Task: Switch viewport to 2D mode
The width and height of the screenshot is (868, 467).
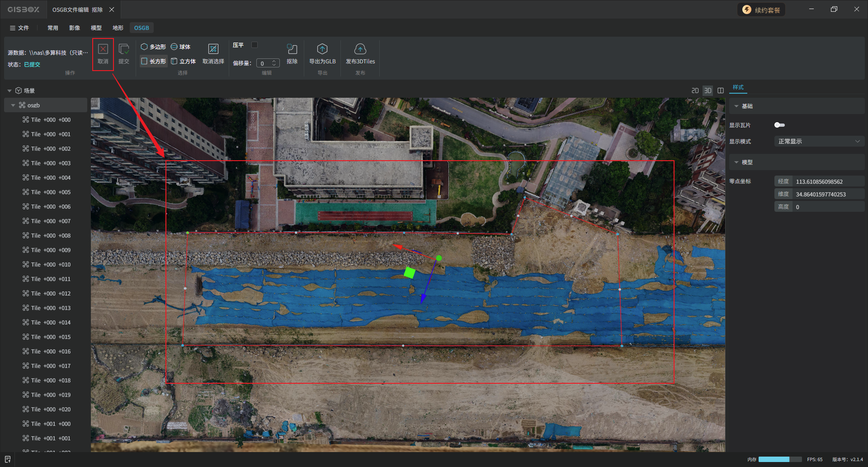Action: [x=695, y=91]
